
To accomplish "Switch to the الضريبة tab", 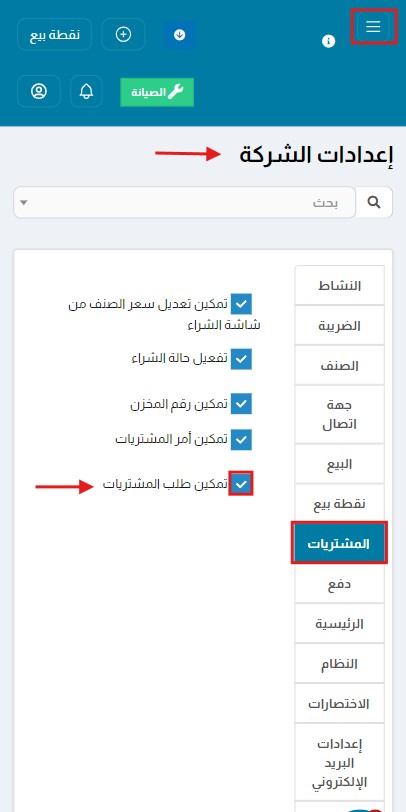I will 339,325.
